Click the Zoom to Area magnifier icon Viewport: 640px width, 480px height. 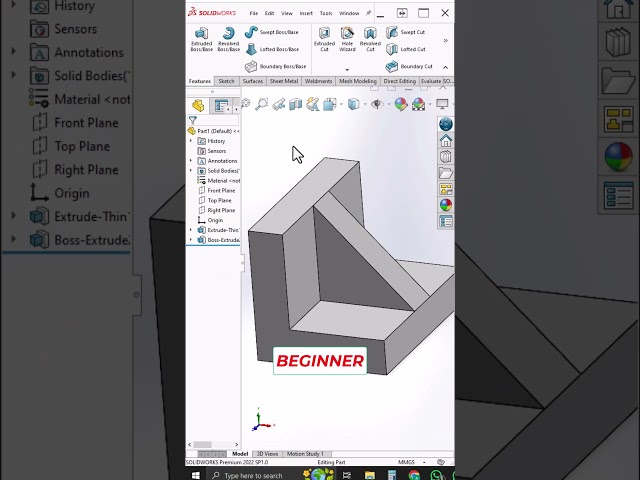pos(261,104)
